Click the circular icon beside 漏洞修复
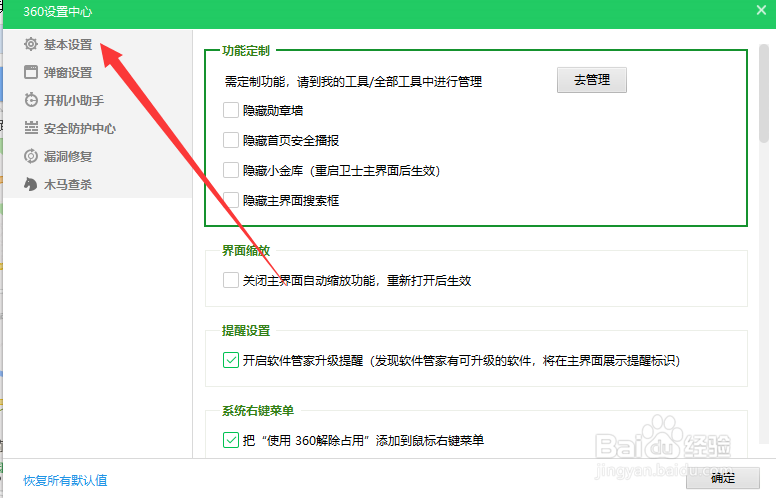 (31, 156)
